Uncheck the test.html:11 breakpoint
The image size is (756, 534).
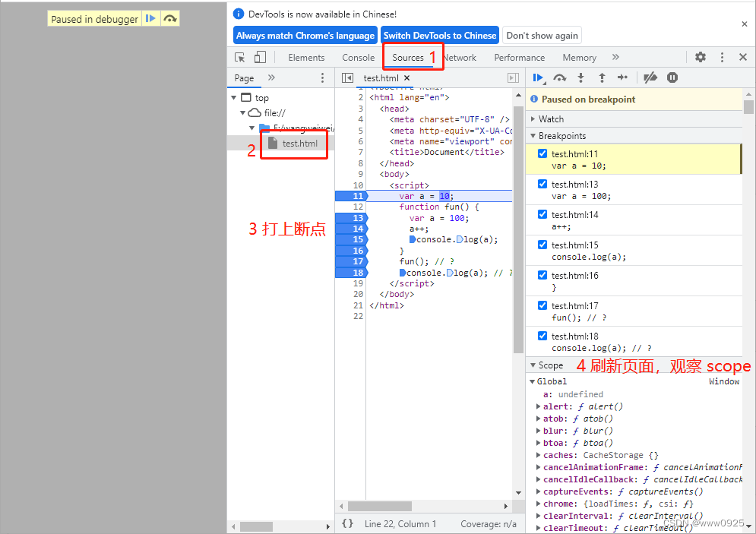coord(542,153)
